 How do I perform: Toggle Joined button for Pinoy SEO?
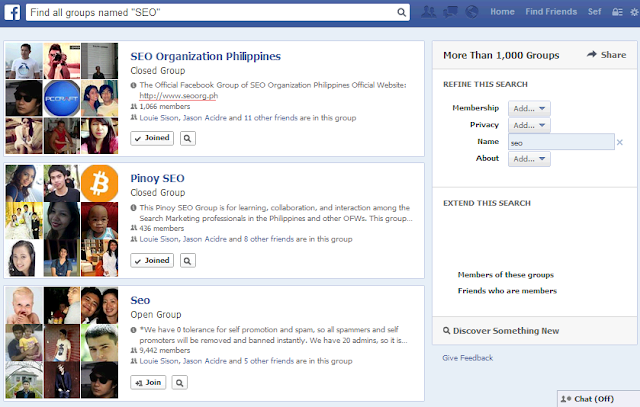pyautogui.click(x=152, y=260)
